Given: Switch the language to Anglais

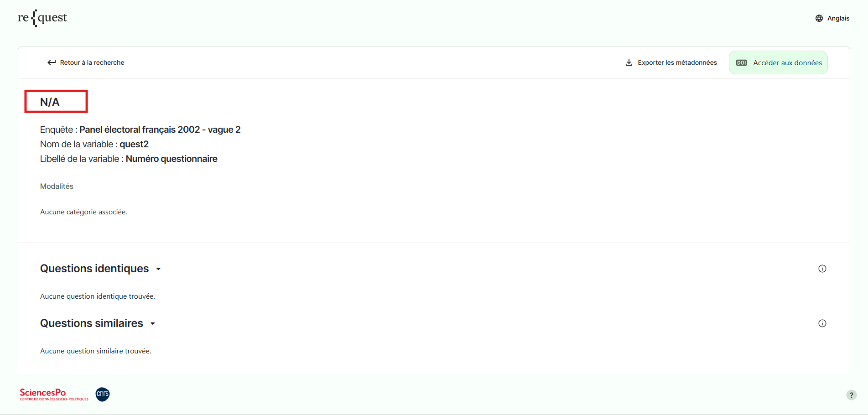Looking at the screenshot, I should point(838,18).
